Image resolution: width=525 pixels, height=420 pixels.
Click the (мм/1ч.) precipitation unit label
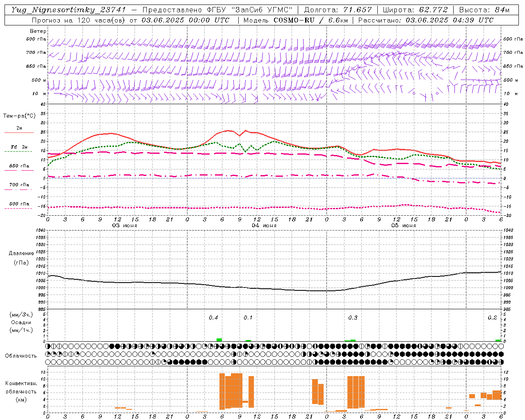pyautogui.click(x=21, y=330)
